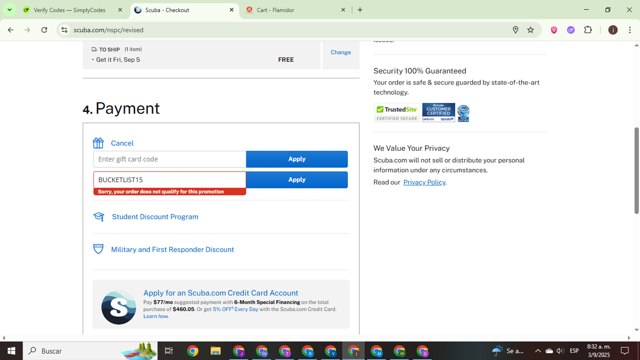
Task: Close the SimplyCodes tab
Action: [120, 10]
